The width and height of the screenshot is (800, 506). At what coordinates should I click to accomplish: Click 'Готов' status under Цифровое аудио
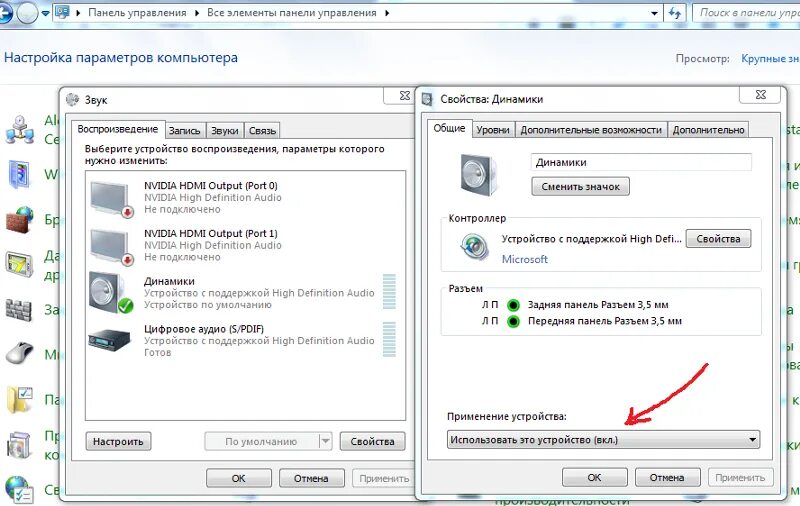tap(157, 352)
